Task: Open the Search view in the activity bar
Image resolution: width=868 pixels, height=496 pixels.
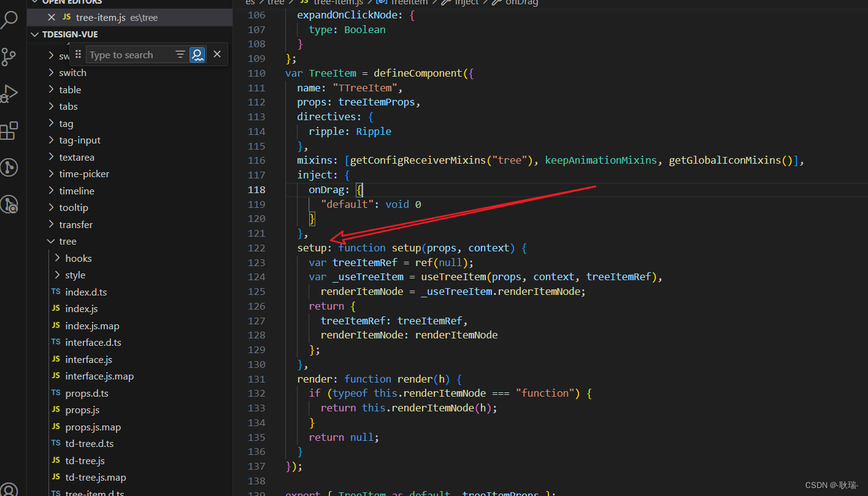Action: point(9,20)
